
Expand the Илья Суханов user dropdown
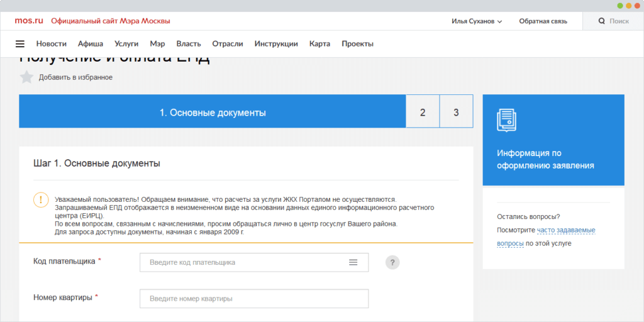pyautogui.click(x=477, y=21)
